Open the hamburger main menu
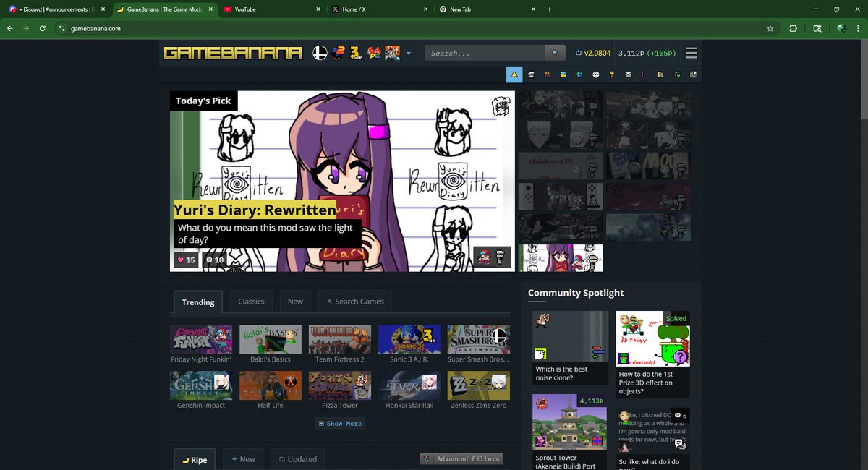868x470 pixels. coord(691,53)
